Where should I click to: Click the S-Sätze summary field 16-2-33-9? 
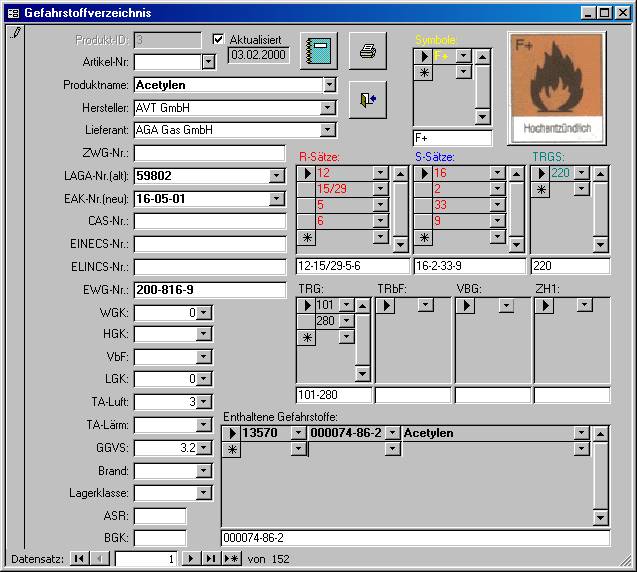click(x=470, y=266)
